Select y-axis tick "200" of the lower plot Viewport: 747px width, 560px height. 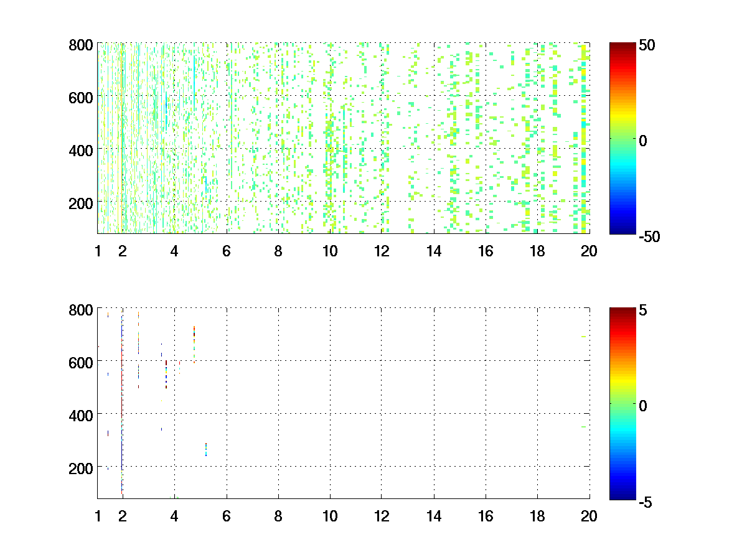pyautogui.click(x=81, y=467)
